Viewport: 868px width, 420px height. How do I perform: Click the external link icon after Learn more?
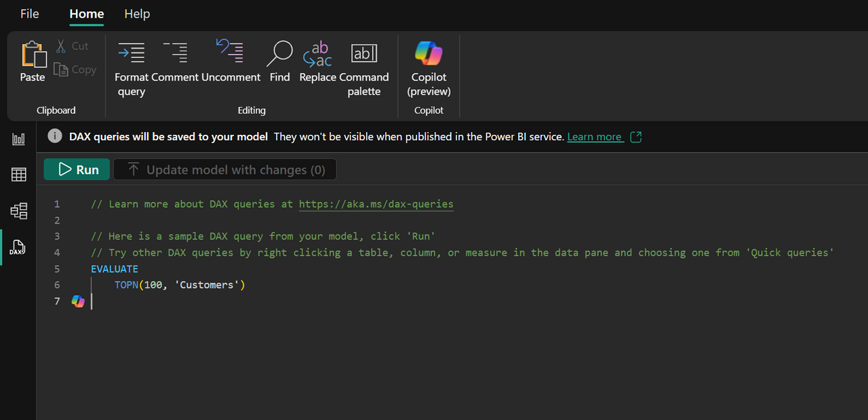(635, 137)
